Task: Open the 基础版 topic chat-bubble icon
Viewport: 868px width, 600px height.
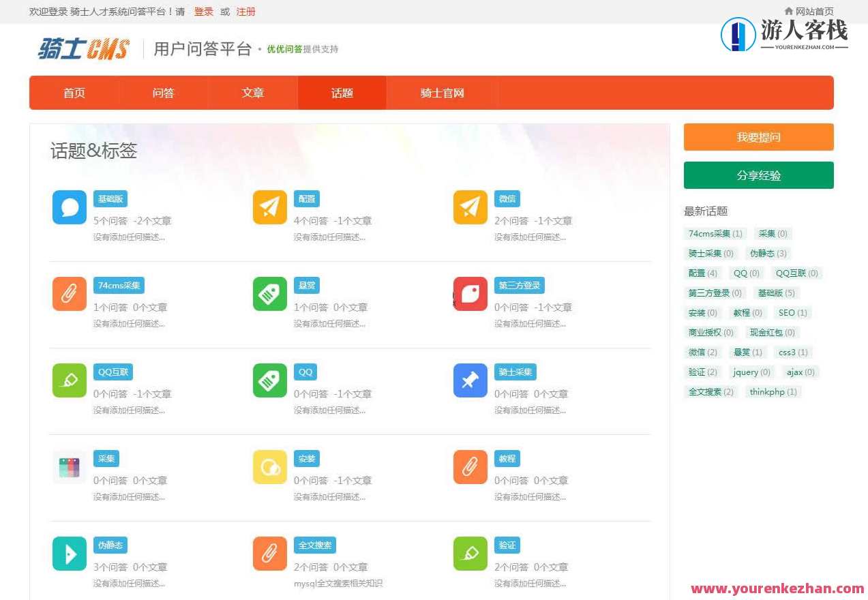Action: coord(69,207)
